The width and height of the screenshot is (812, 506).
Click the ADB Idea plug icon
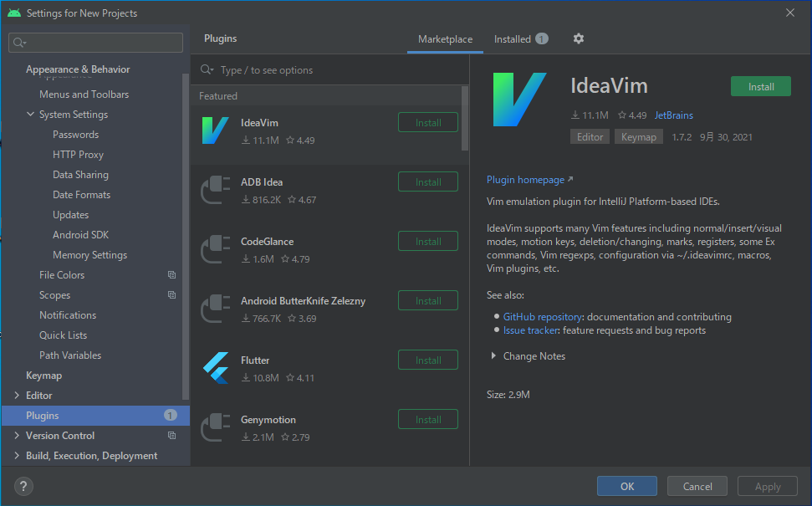(215, 190)
